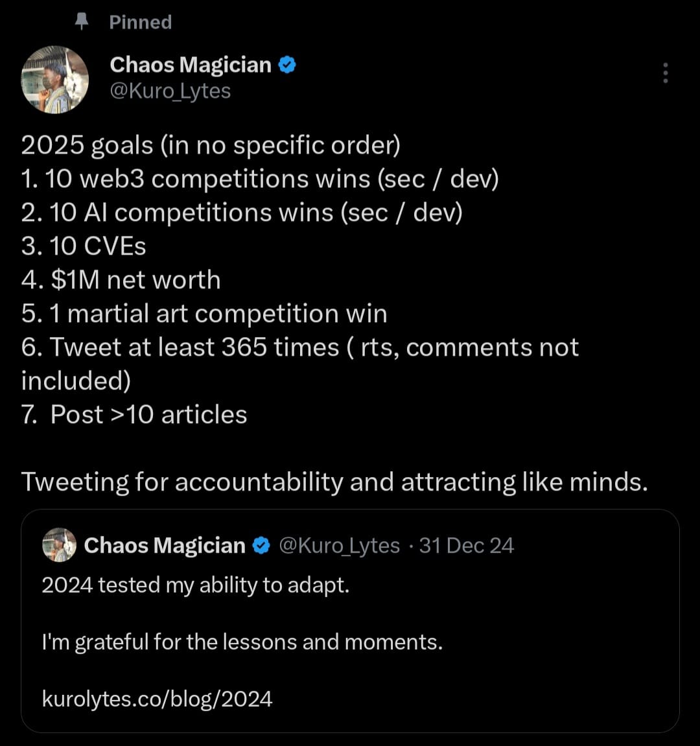Tap the "I'm grateful for the lessons" line
700x746 pixels.
pyautogui.click(x=242, y=642)
